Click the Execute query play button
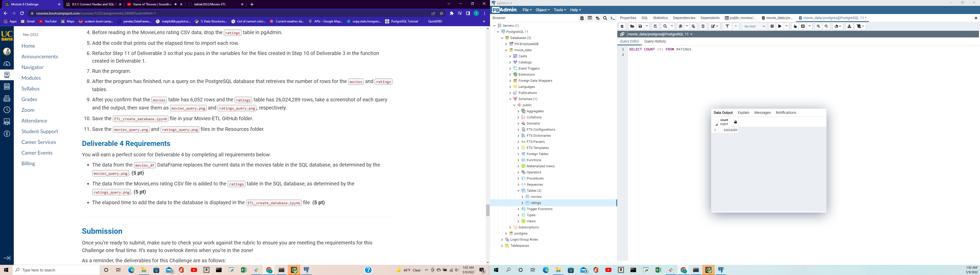This screenshot has height=275, width=980. [780, 26]
